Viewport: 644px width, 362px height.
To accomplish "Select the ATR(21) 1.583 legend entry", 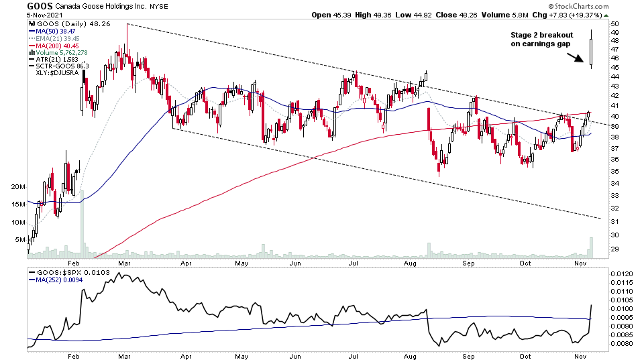I will [54, 59].
